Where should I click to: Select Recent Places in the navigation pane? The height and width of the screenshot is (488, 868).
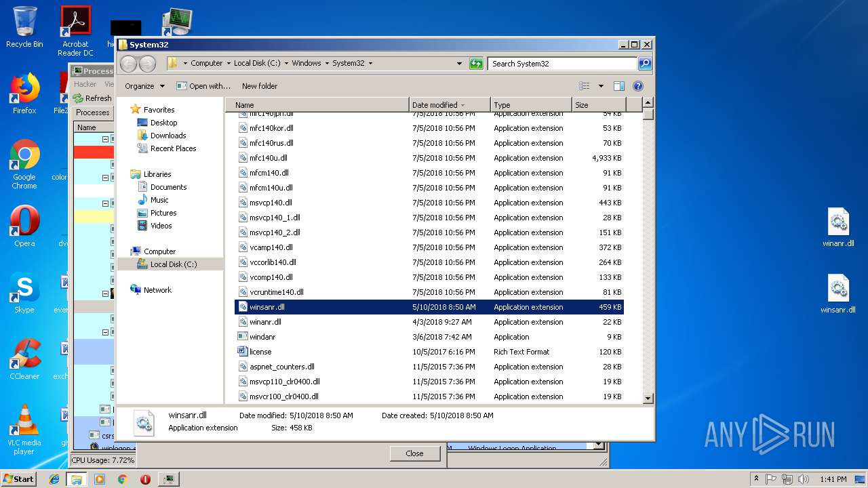173,148
